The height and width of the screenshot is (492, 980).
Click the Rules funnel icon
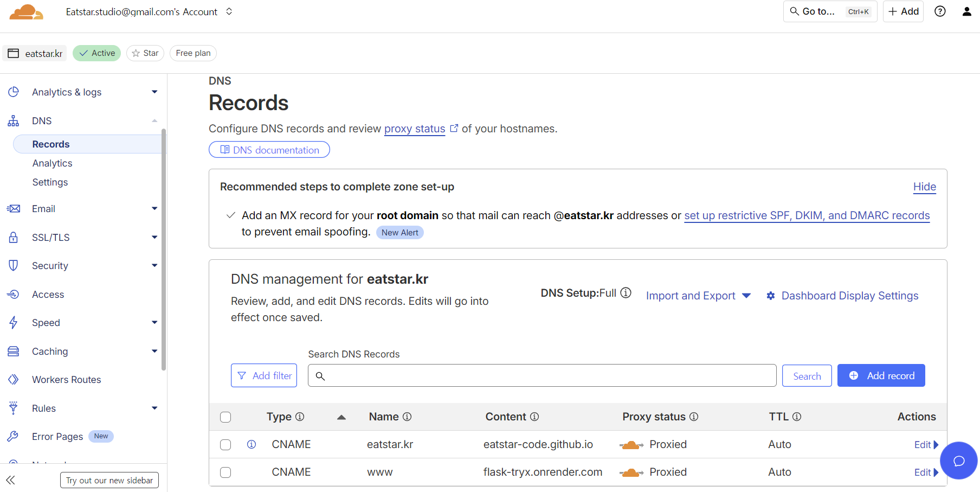coord(14,408)
